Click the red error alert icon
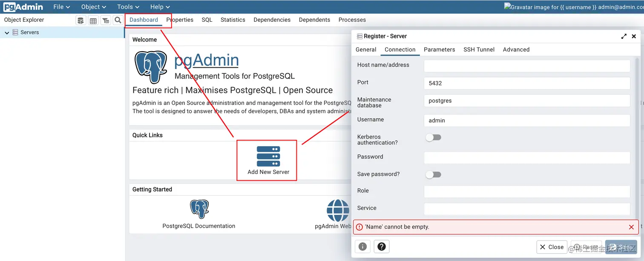 click(359, 227)
